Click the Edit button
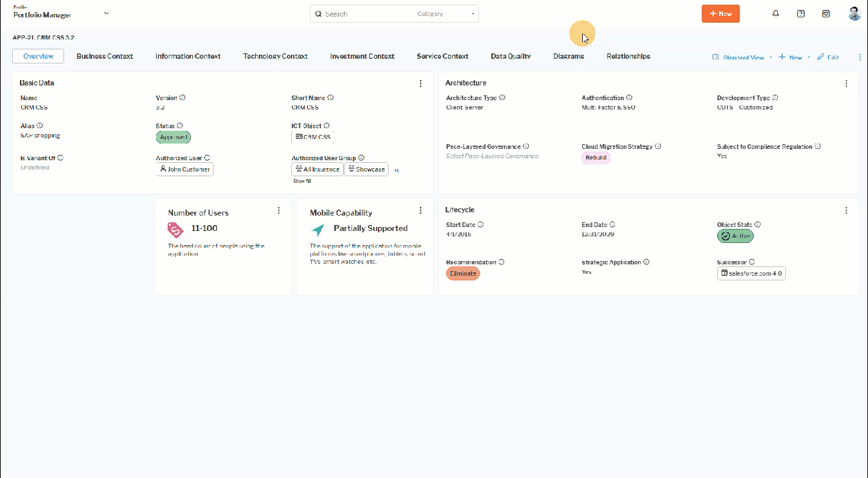868x478 pixels. click(828, 57)
